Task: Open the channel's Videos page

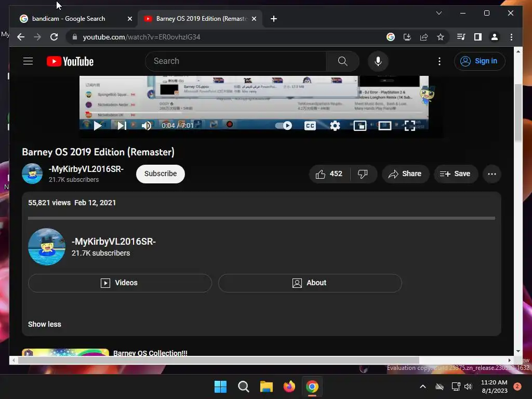Action: point(120,283)
